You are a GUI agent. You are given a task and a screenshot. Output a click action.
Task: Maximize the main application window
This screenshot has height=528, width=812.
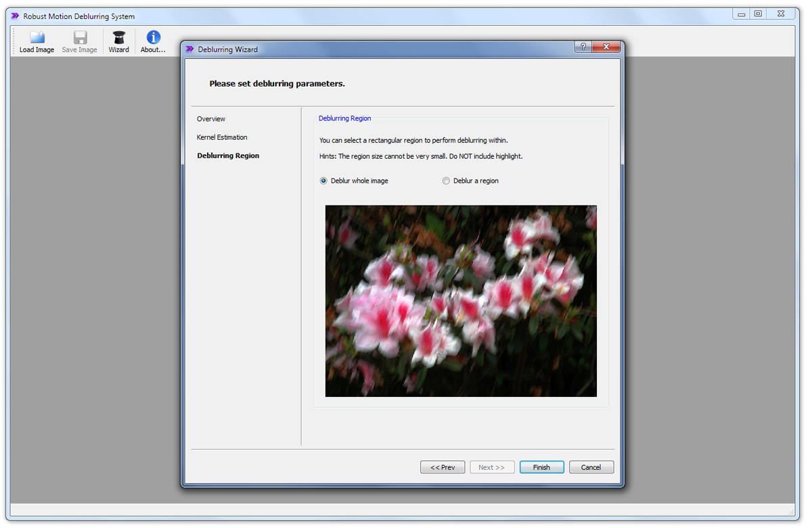coord(758,14)
